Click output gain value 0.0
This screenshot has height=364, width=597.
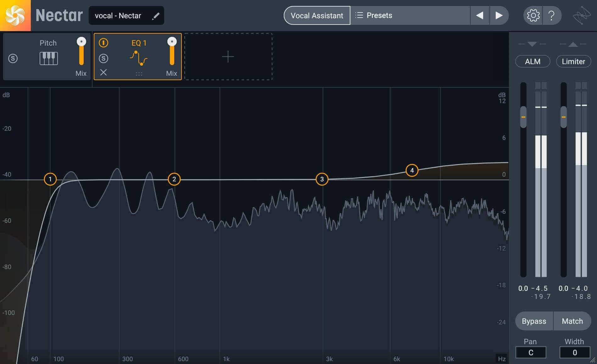[x=563, y=288]
